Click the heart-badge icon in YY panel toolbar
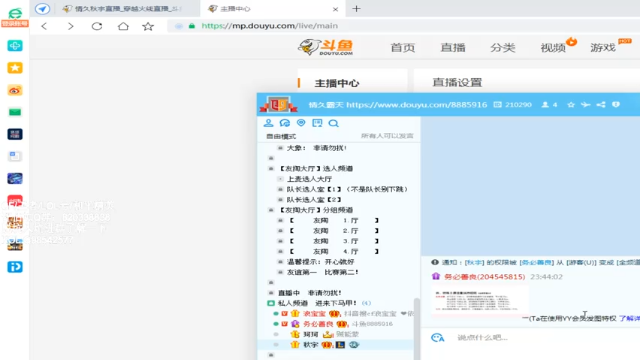 301,123
